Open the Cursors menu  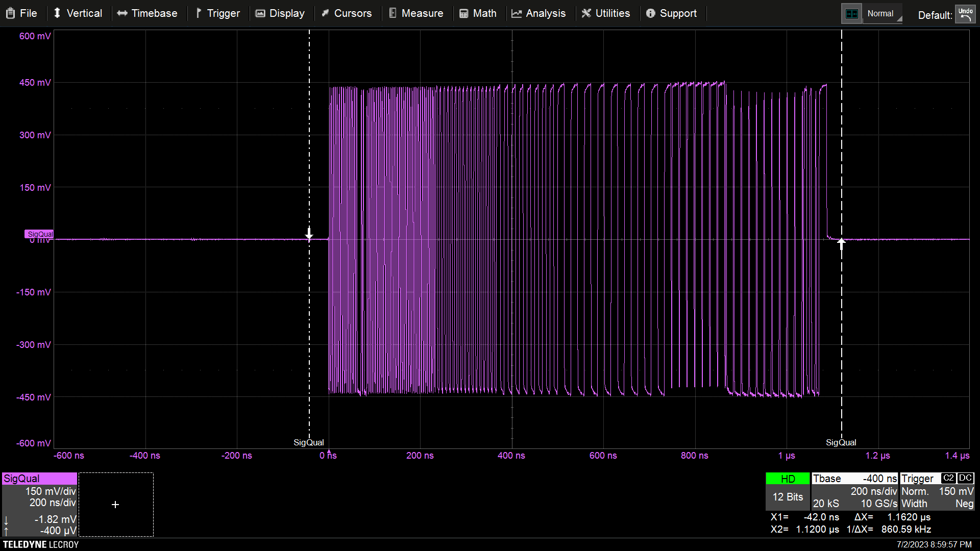347,13
